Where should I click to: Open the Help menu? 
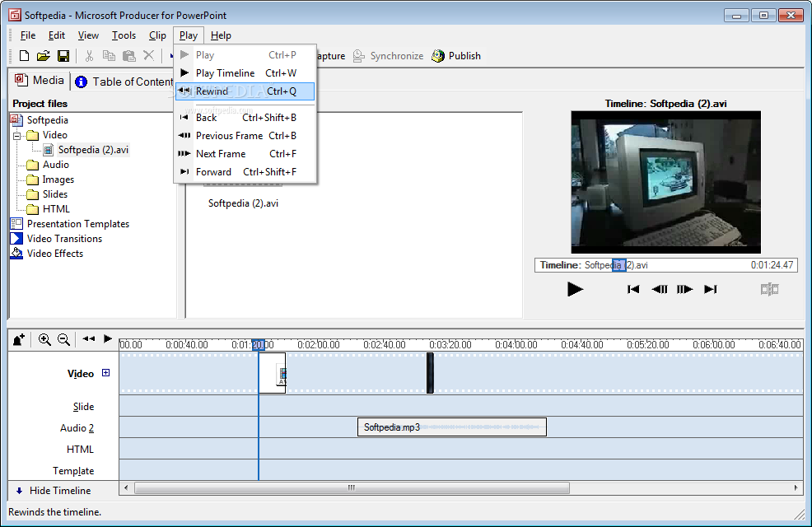221,35
